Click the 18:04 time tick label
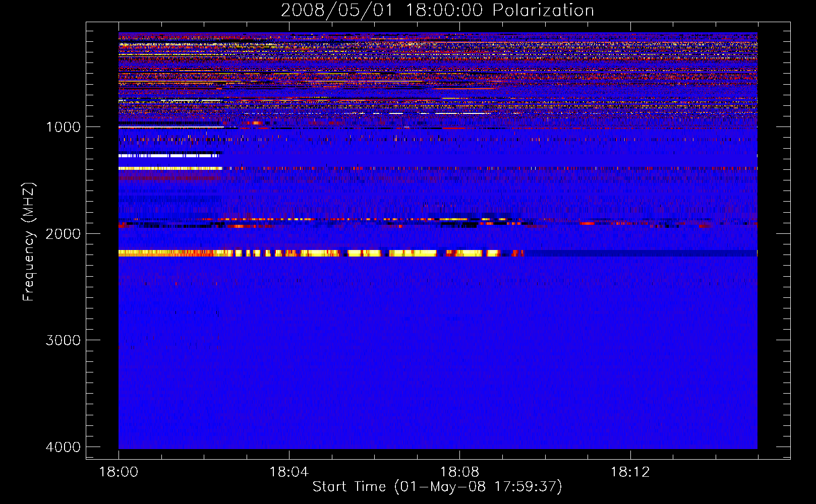 [289, 472]
